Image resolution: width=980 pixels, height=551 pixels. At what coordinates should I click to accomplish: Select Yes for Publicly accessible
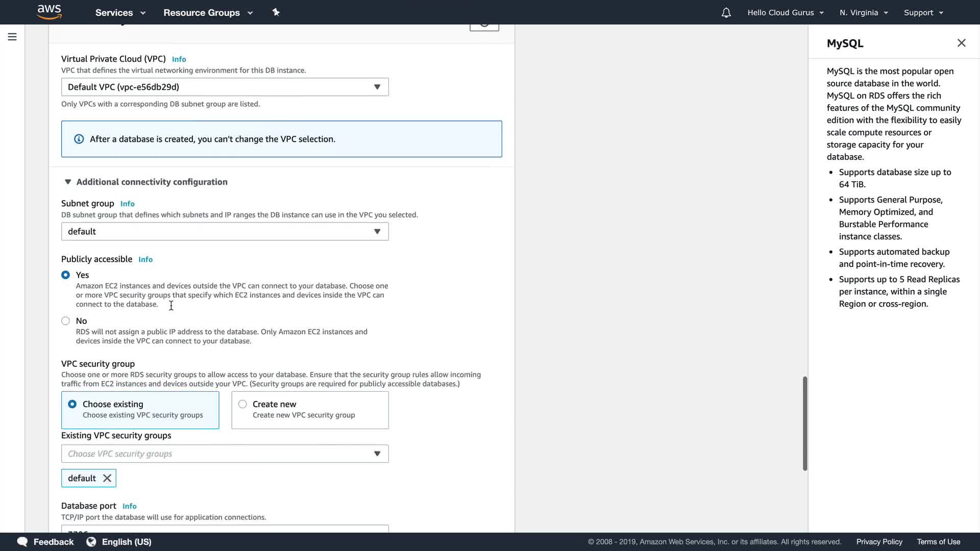pyautogui.click(x=66, y=275)
